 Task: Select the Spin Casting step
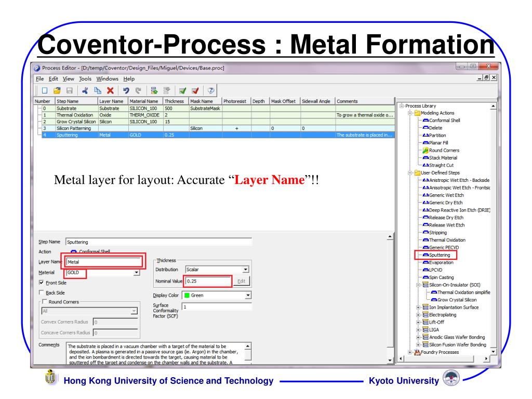tap(441, 277)
